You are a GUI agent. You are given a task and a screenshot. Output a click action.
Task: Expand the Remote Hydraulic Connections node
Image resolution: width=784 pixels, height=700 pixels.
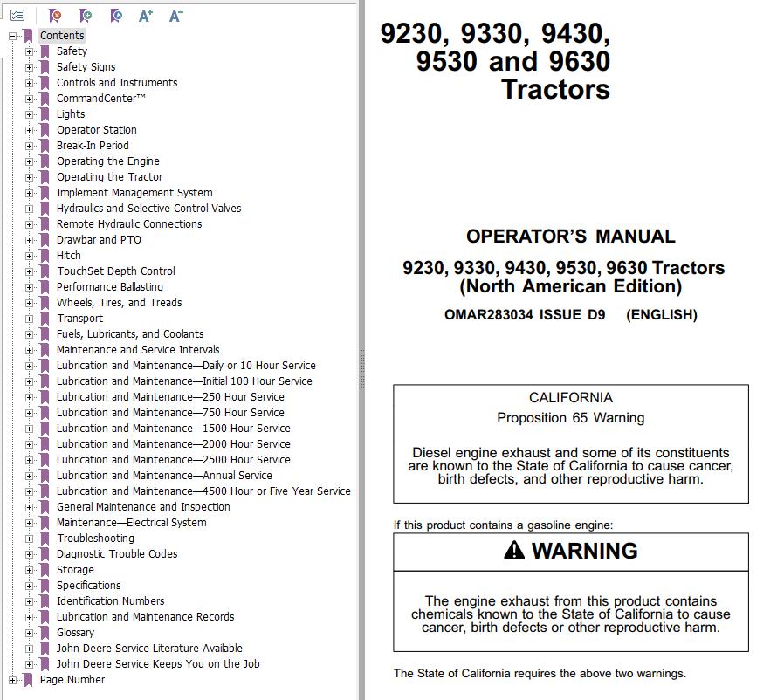29,224
